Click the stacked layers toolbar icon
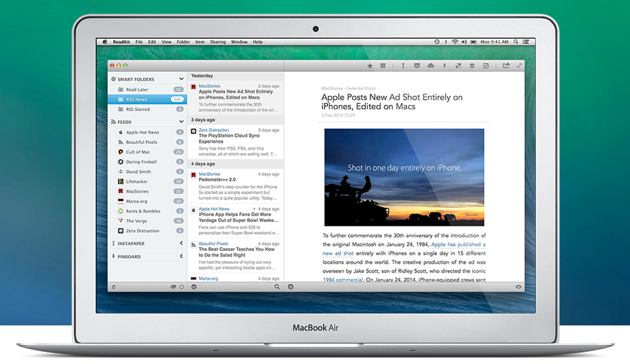Viewport: 630px width, 364px height. 471,66
